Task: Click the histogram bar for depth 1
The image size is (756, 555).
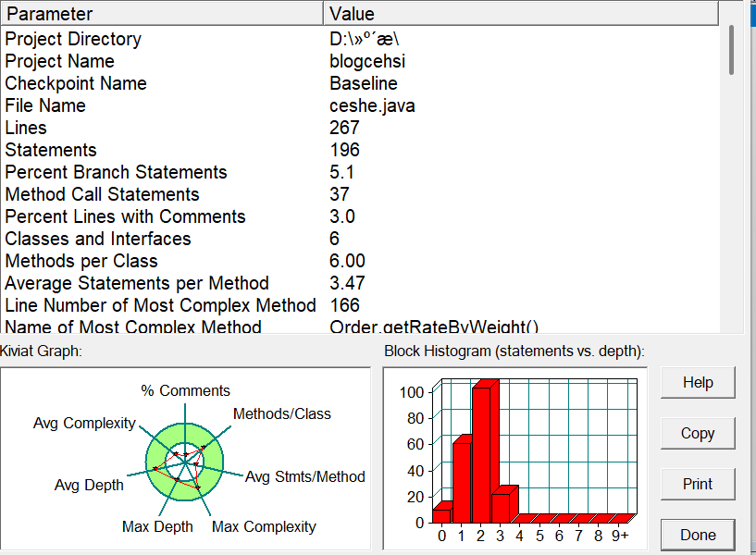Action: [462, 483]
